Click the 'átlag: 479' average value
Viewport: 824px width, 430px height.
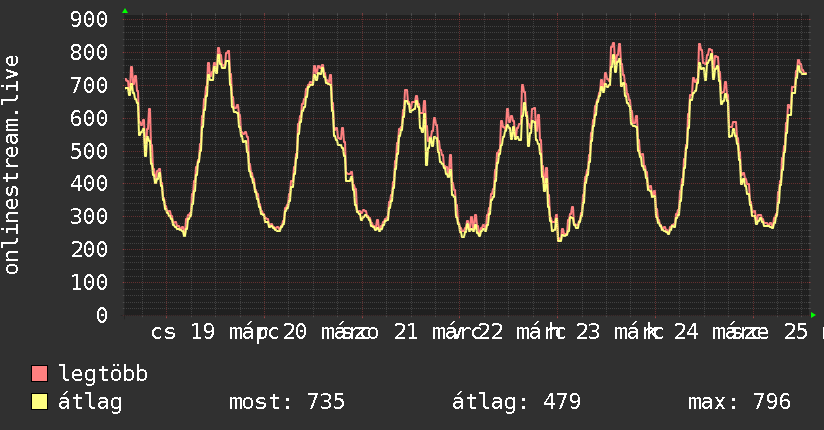pos(516,402)
